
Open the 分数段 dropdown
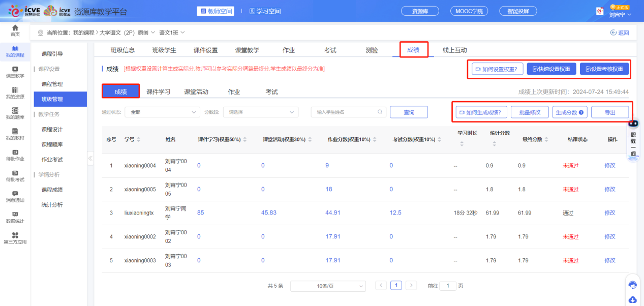(261, 112)
